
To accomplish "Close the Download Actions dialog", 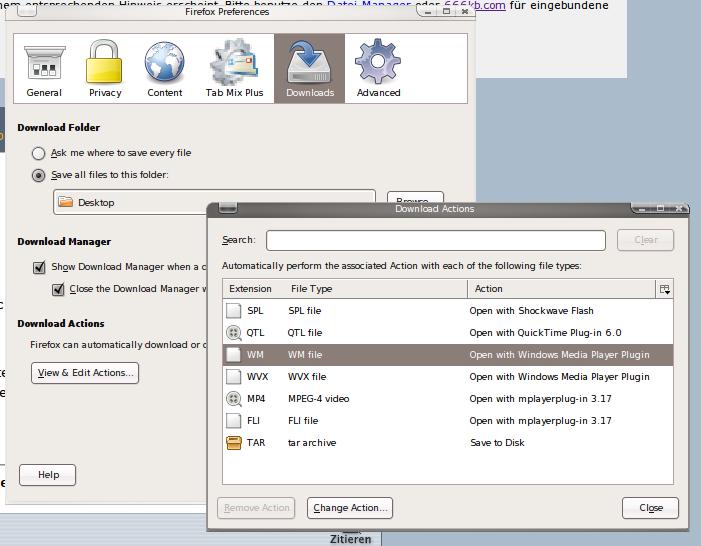I will pos(650,508).
